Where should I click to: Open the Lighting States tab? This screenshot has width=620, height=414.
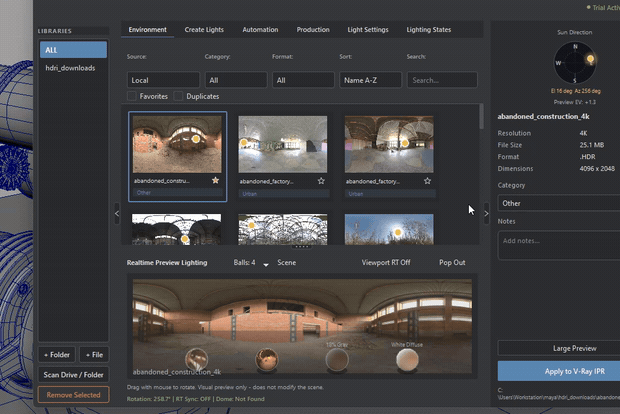429,30
